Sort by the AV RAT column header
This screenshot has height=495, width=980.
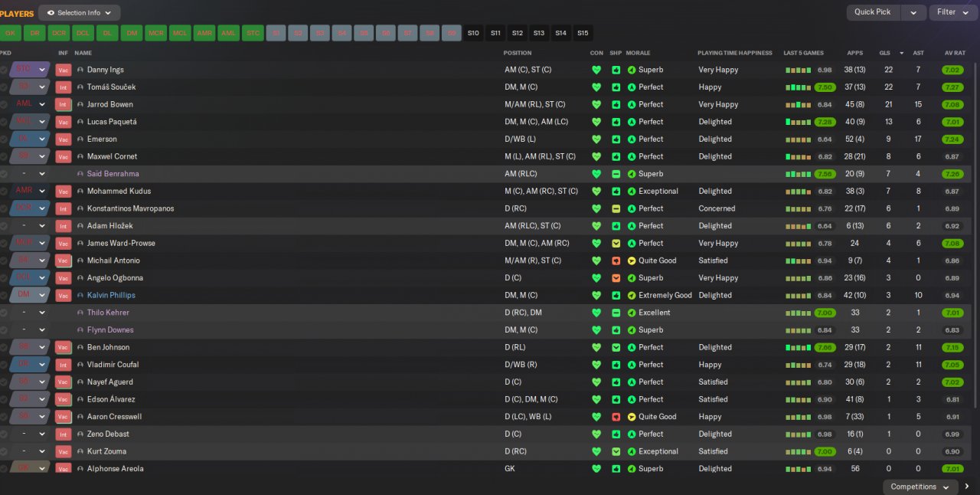(955, 53)
